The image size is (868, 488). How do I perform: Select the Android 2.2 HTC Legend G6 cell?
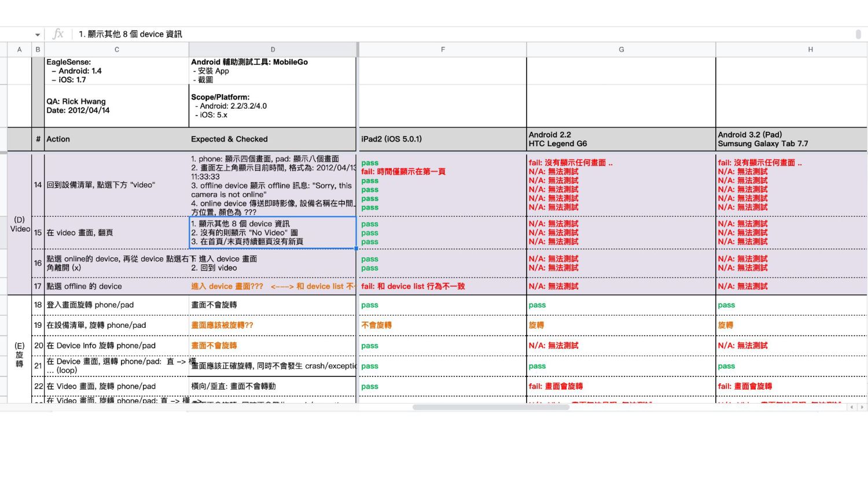621,139
